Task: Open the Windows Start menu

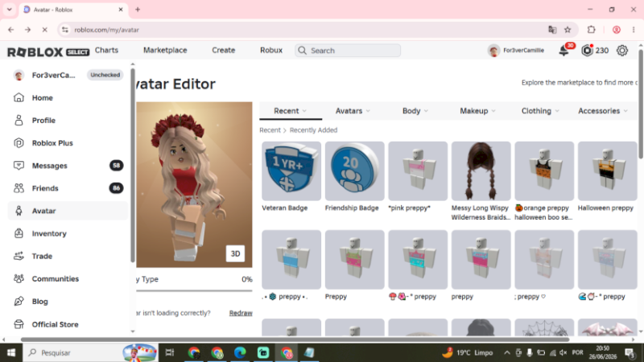Action: tap(11, 352)
